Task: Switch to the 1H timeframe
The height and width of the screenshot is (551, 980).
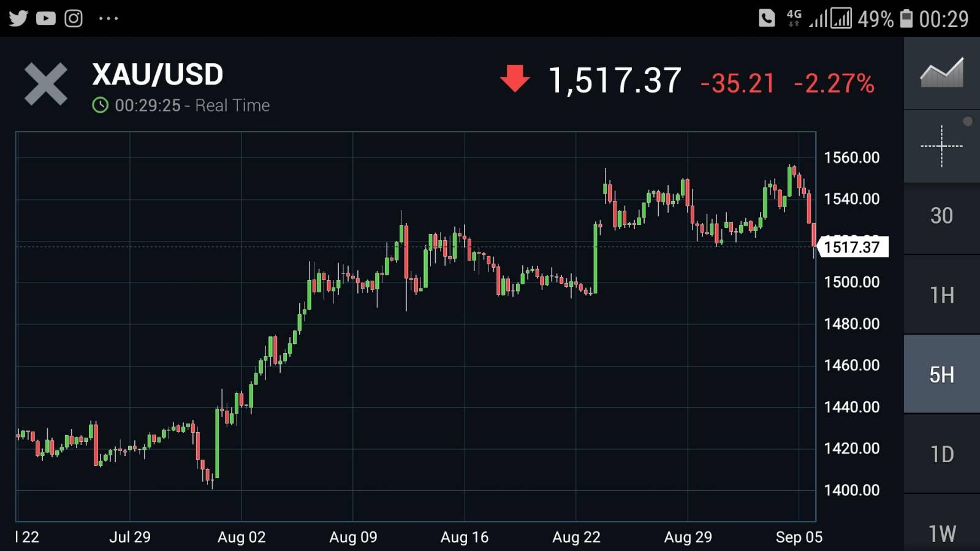Action: coord(941,295)
